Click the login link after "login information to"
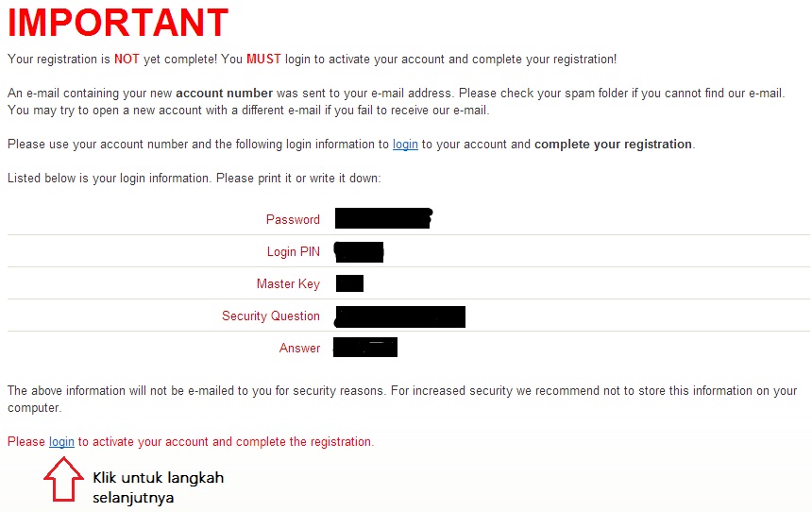The image size is (812, 512). (x=405, y=145)
